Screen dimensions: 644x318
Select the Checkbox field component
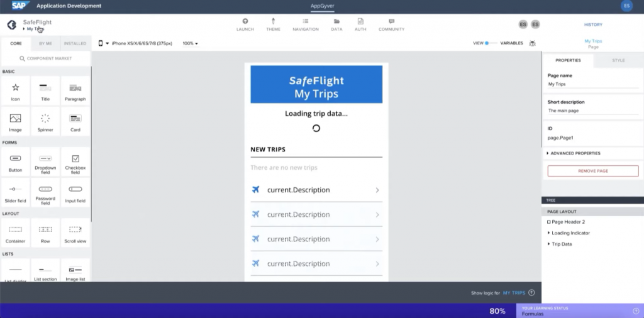[75, 162]
